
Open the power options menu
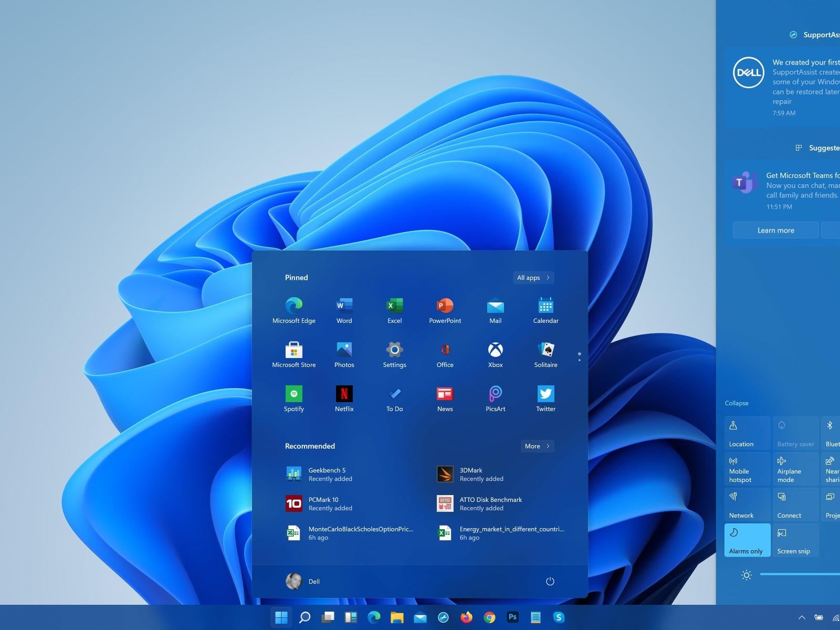coord(550,581)
